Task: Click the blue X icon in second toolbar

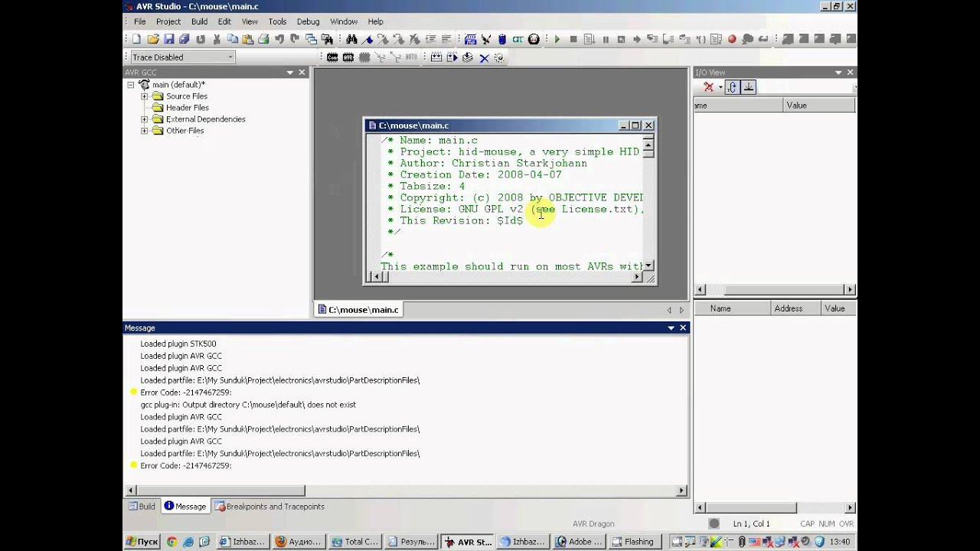Action: [x=484, y=57]
